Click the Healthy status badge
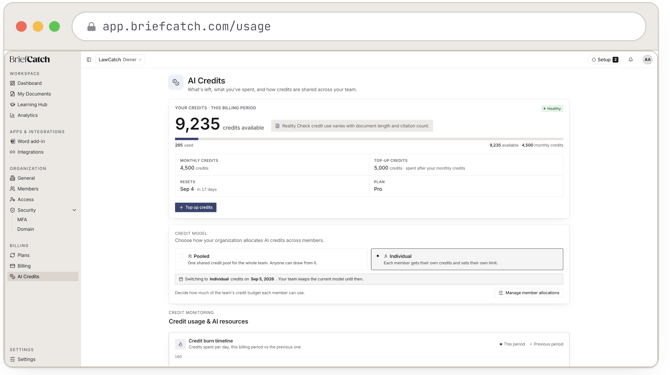Image resolution: width=670 pixels, height=375 pixels. pyautogui.click(x=552, y=108)
